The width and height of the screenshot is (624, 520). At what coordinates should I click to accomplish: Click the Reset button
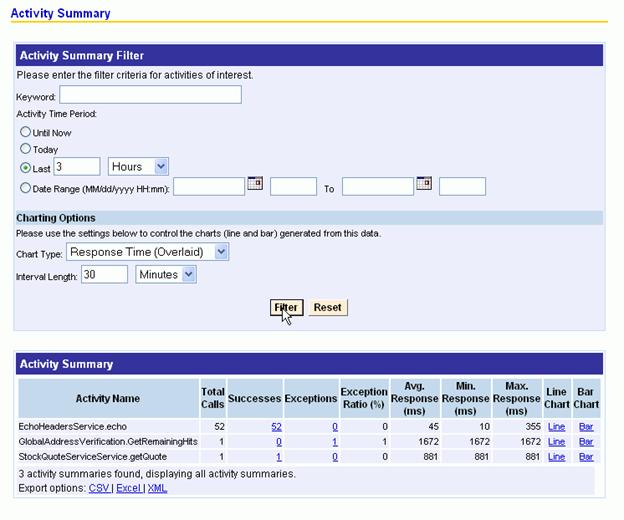tap(328, 308)
